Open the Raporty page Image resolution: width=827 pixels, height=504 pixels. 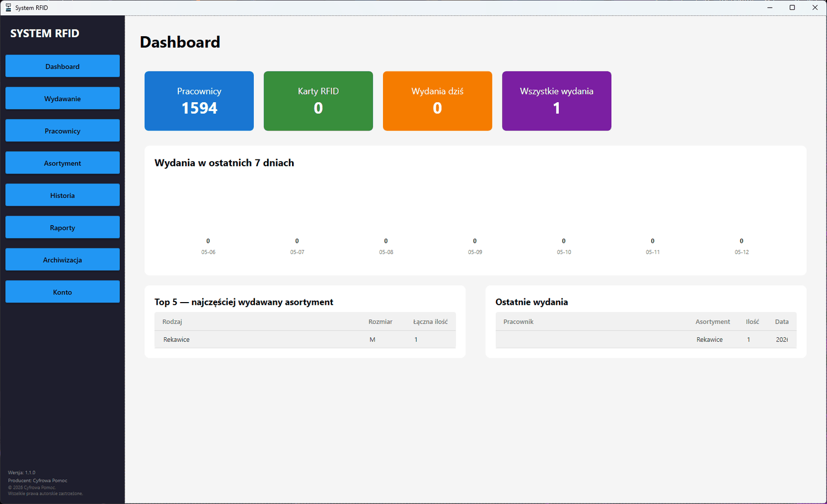coord(63,227)
